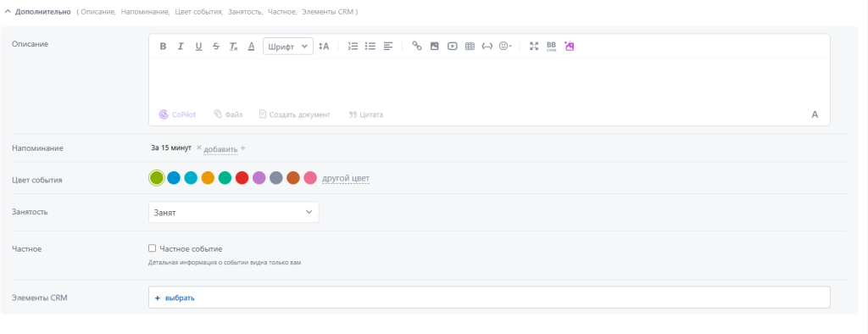
Task: Insert a quote with Цитата
Action: pos(366,114)
